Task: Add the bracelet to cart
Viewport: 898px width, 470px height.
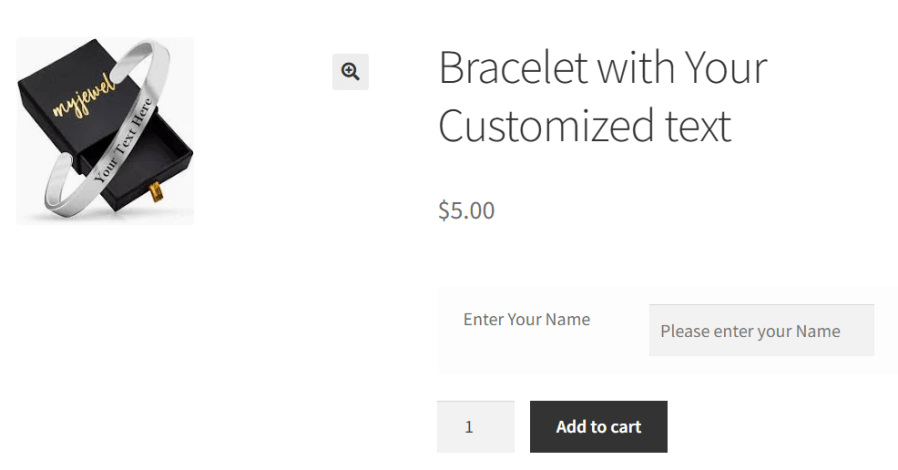Action: pyautogui.click(x=598, y=426)
